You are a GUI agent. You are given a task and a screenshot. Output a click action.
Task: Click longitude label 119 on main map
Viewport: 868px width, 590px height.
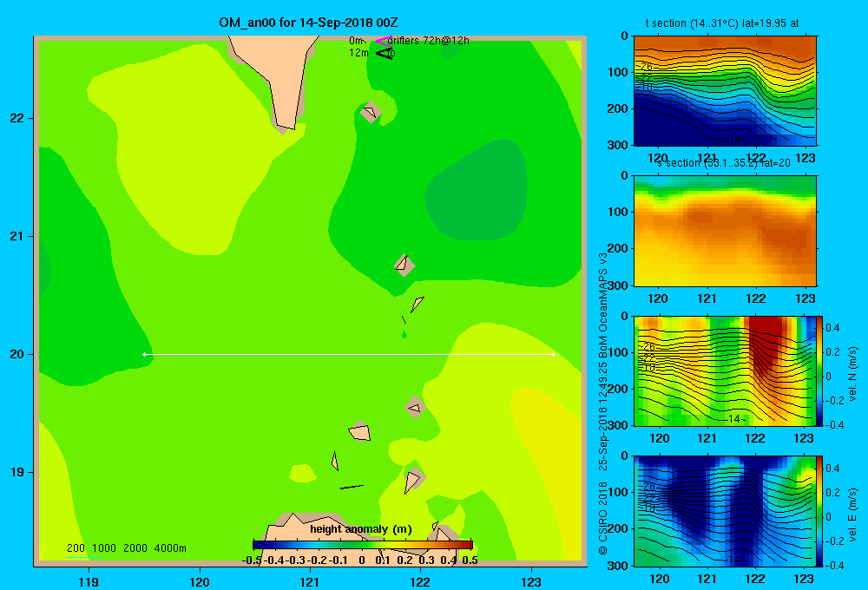point(89,581)
